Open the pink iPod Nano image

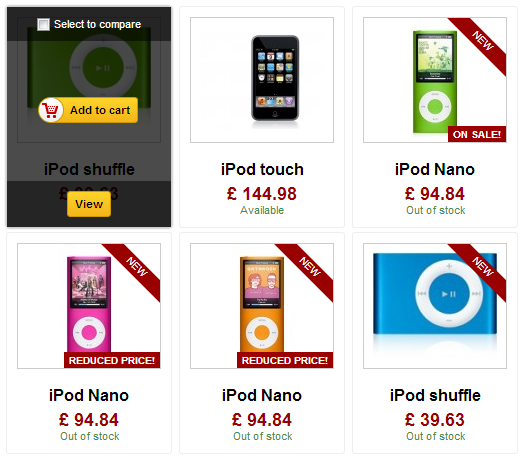coord(89,304)
